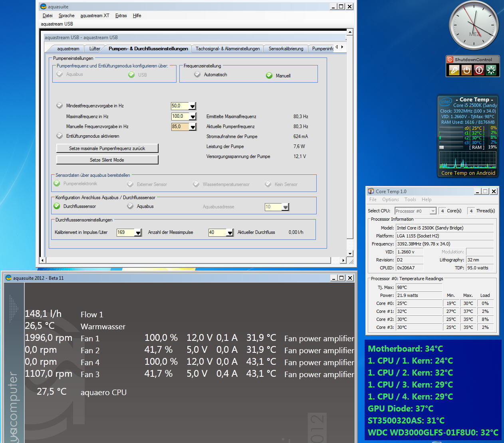
Task: Select Wassertemperatursensor option
Action: coord(196,184)
